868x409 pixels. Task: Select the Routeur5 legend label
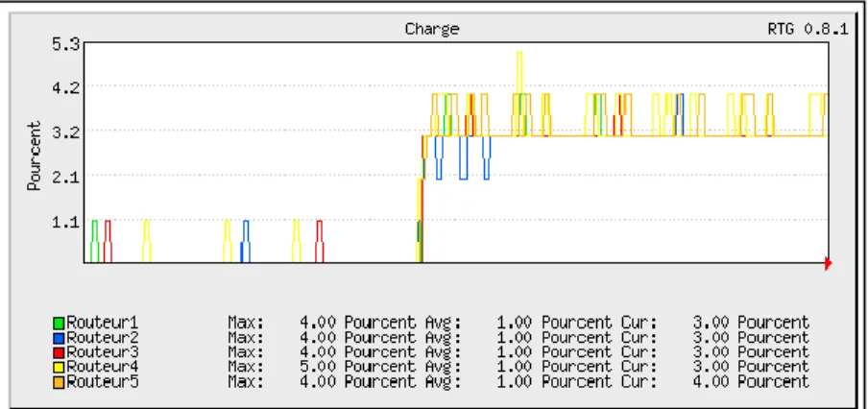coord(103,381)
